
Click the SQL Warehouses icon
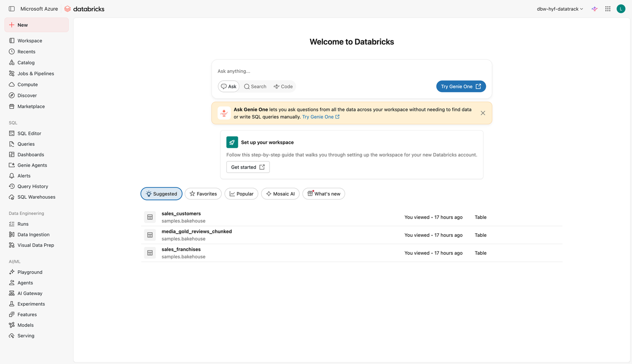tap(12, 197)
